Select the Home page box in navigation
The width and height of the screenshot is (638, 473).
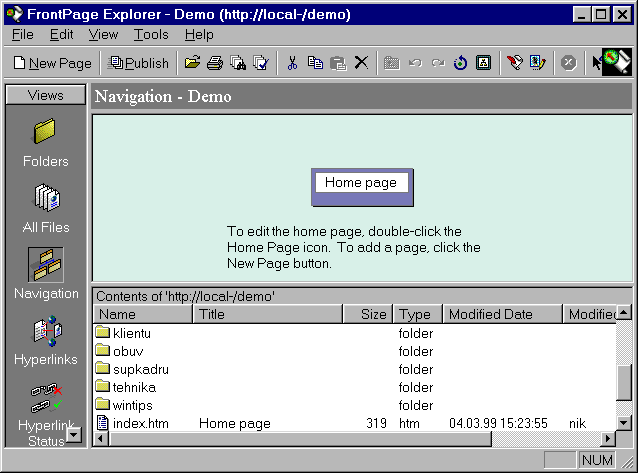coord(361,183)
